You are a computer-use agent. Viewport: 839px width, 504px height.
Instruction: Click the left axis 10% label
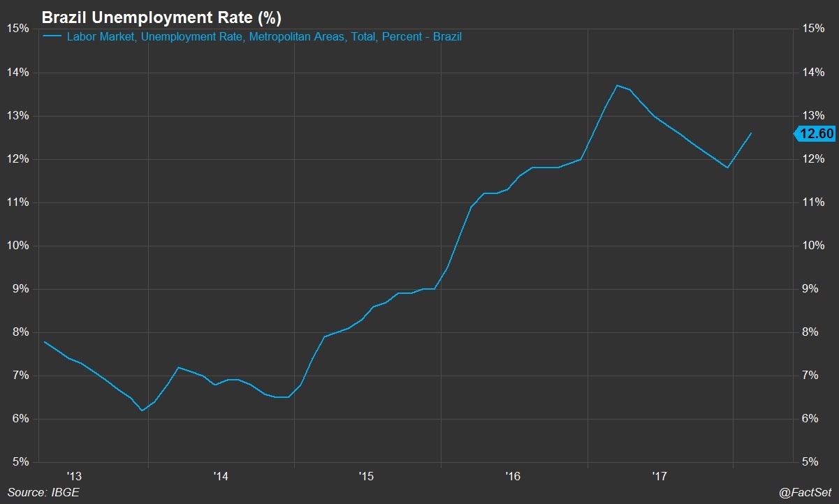click(17, 246)
